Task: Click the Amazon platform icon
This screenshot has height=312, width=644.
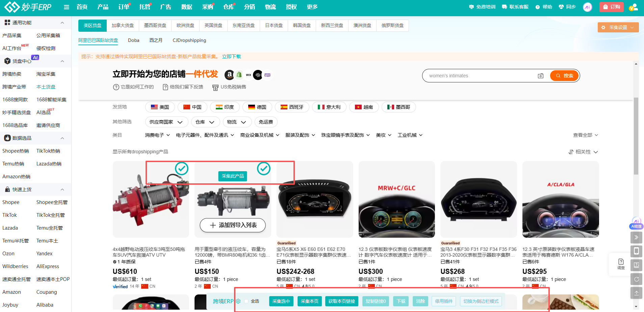Action: point(229,75)
